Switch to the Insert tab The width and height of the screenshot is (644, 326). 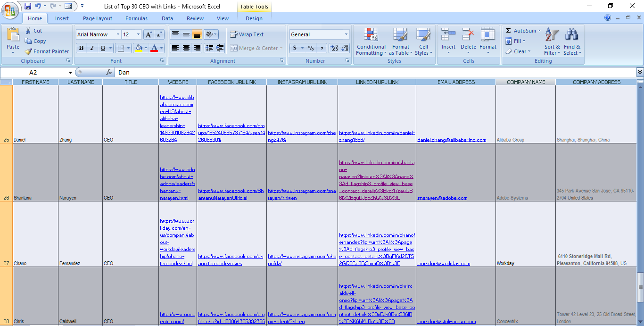point(62,18)
